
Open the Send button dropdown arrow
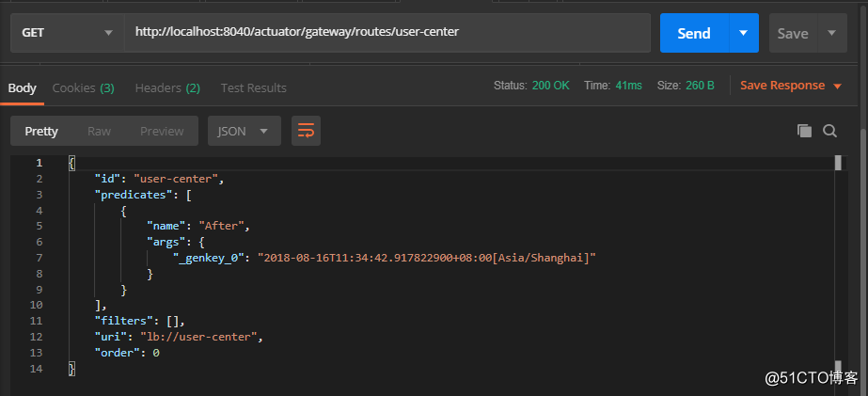point(744,33)
